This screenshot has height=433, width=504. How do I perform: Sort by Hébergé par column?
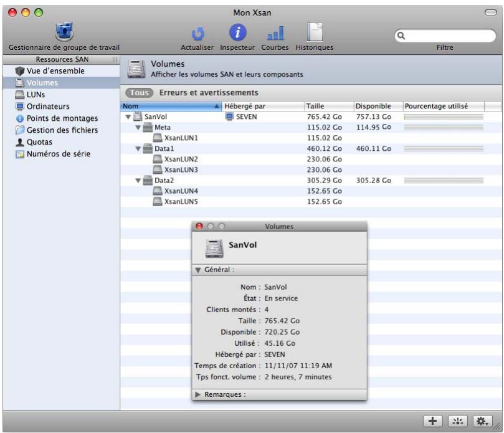[x=263, y=107]
